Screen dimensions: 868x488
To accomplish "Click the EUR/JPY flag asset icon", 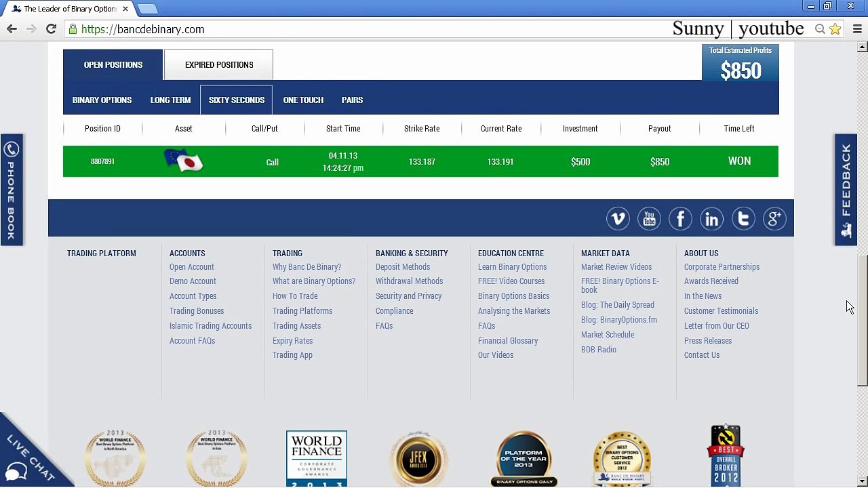I will click(183, 161).
